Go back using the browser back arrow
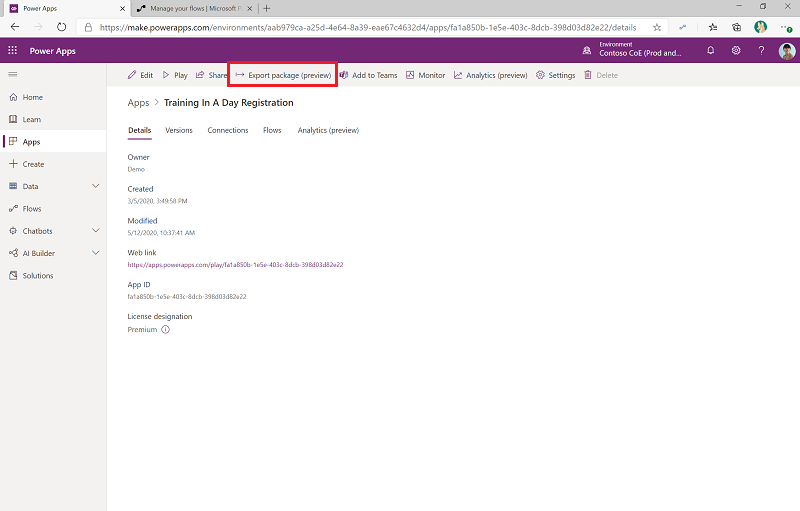 [15, 27]
